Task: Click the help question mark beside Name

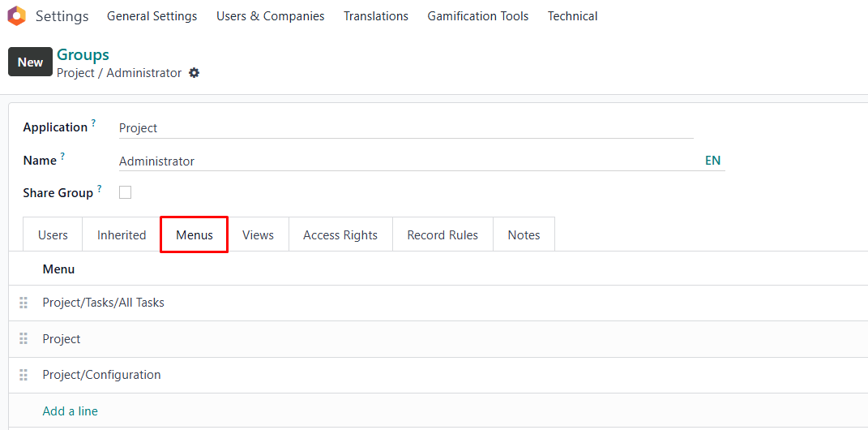Action: (62, 157)
